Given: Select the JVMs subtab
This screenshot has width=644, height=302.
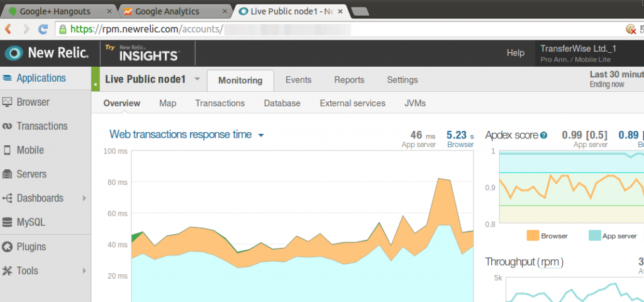Looking at the screenshot, I should [x=415, y=103].
